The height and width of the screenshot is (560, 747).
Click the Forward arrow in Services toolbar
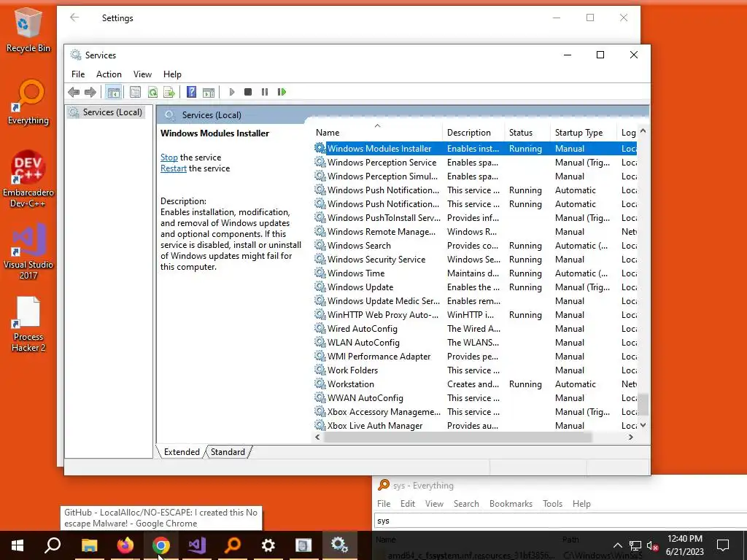90,92
